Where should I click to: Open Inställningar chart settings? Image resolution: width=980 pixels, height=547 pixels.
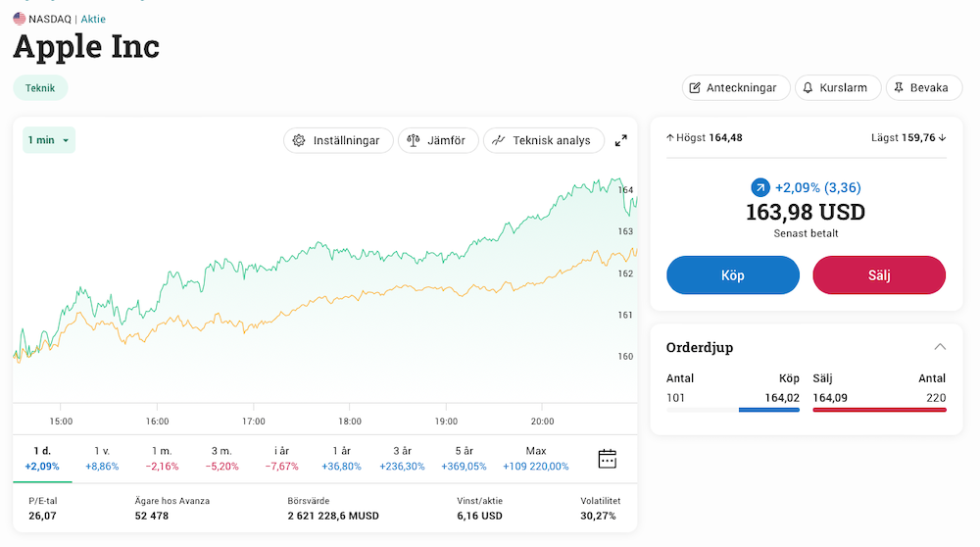(338, 140)
